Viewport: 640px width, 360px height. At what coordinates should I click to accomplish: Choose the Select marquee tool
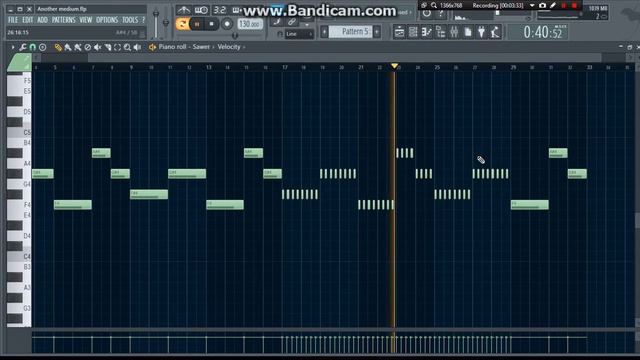(x=118, y=47)
